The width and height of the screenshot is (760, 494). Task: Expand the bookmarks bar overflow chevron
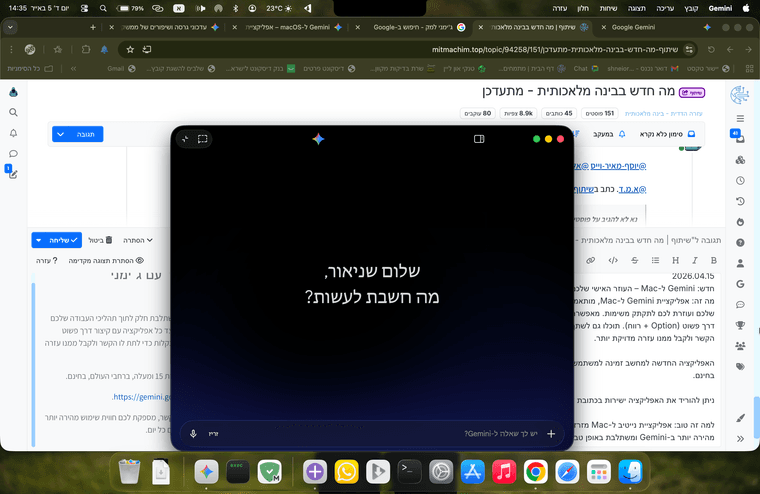click(73, 69)
